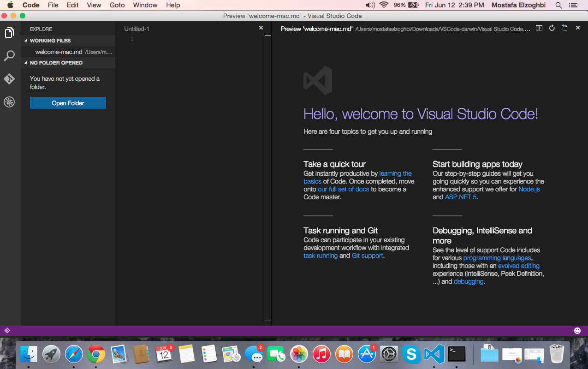Open Calendar from the Dock

(x=164, y=354)
